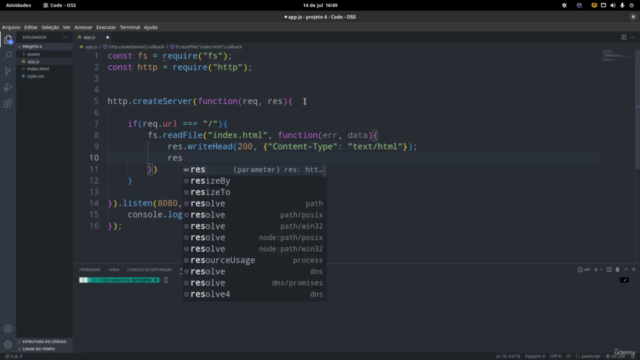Image resolution: width=640 pixels, height=360 pixels.
Task: Open the Terminal menu
Action: pyautogui.click(x=130, y=27)
